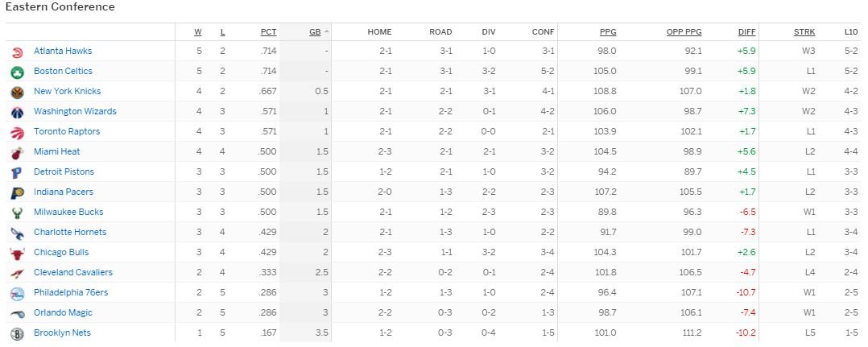868x347 pixels.
Task: Click the Milwaukee Bucks logo icon
Action: coord(18,213)
